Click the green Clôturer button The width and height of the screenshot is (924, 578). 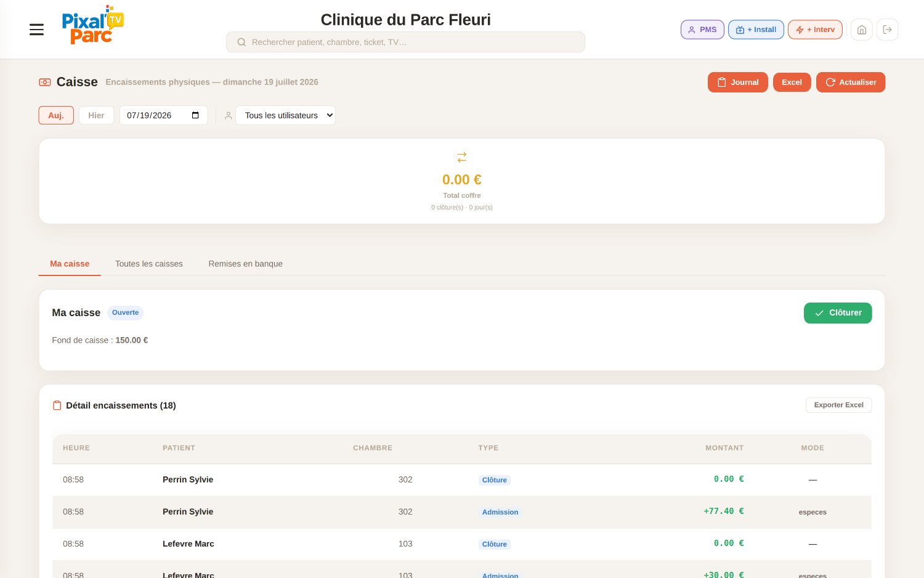(838, 313)
